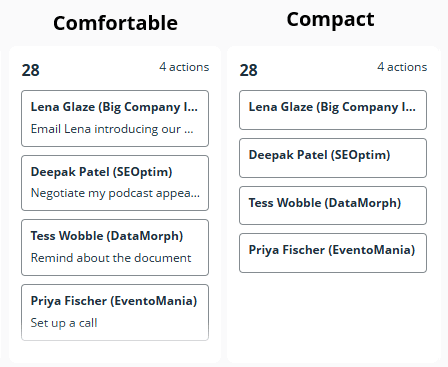The image size is (448, 367).
Task: Click day number 28 in Comfortable panel
Action: coord(31,70)
